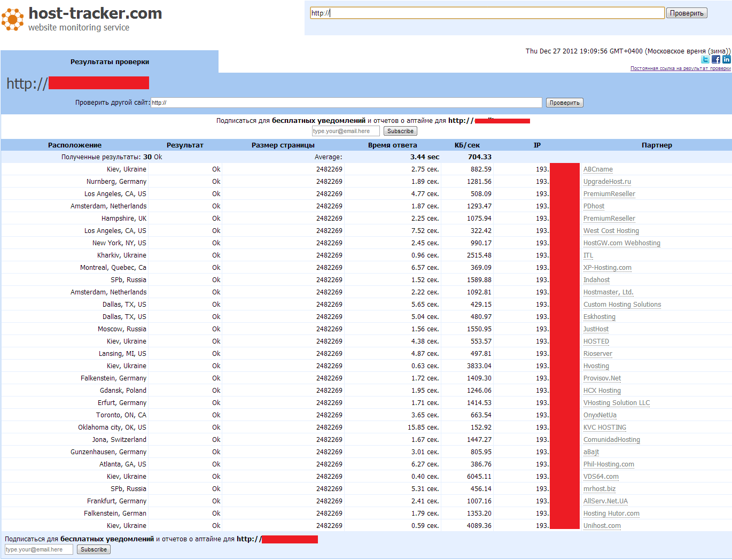
Task: Click the 6045.11 speed value
Action: [479, 477]
